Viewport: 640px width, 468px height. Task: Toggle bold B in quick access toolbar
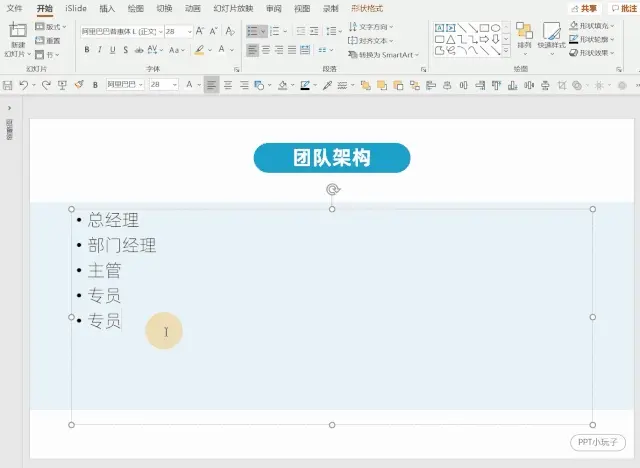[x=95, y=85]
